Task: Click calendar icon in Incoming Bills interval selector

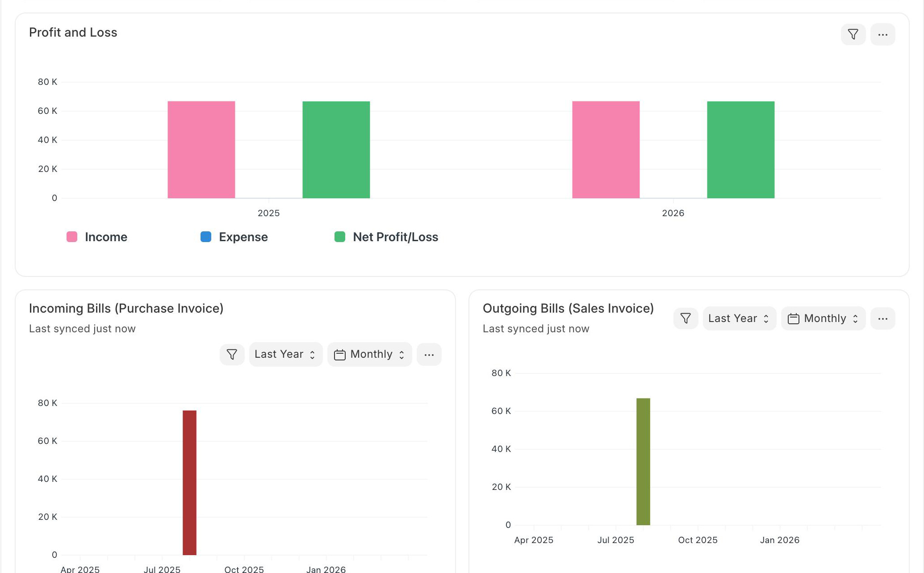Action: [340, 355]
